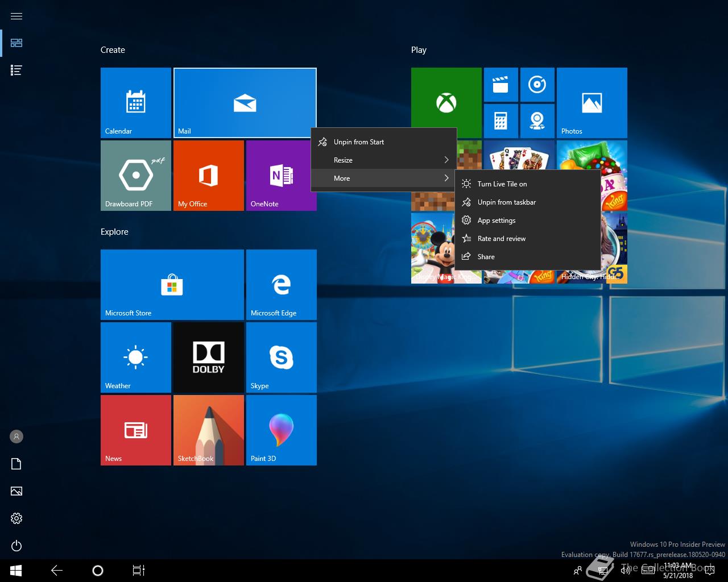
Task: Open the user account icon
Action: point(16,436)
